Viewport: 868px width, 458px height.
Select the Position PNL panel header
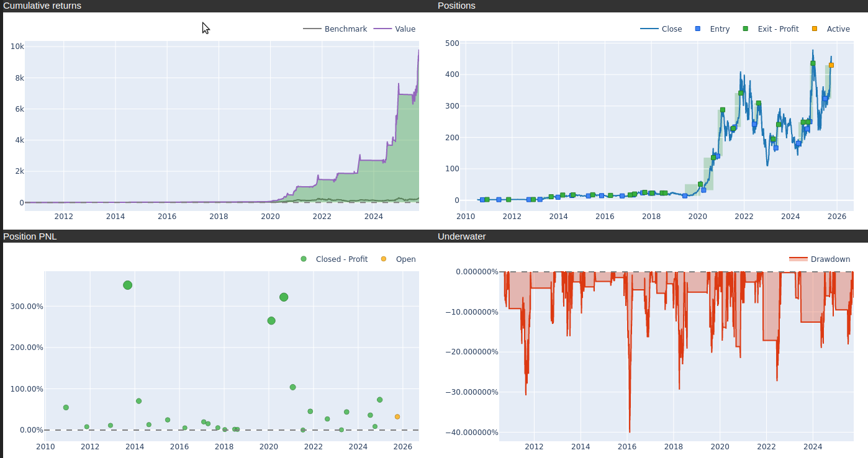click(30, 236)
